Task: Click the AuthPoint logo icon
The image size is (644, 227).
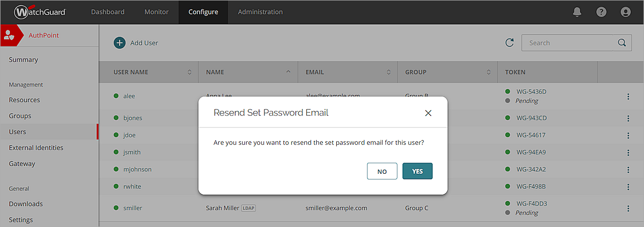Action: point(9,35)
